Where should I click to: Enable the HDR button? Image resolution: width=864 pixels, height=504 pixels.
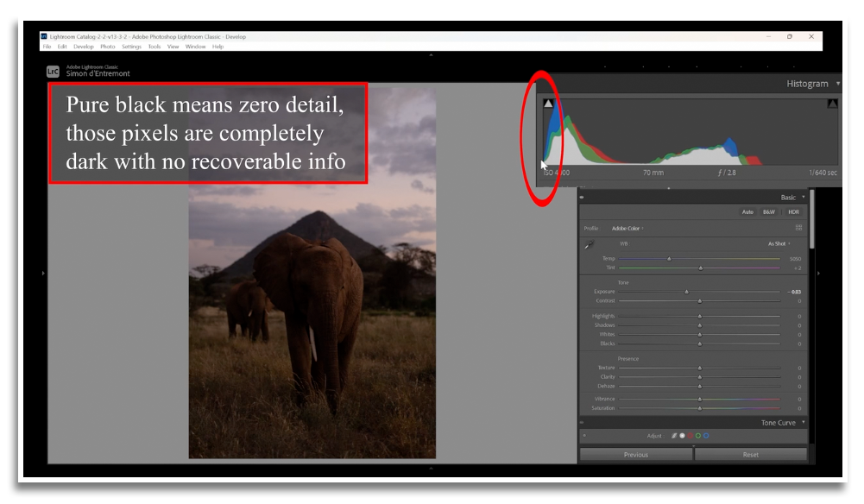click(x=793, y=212)
